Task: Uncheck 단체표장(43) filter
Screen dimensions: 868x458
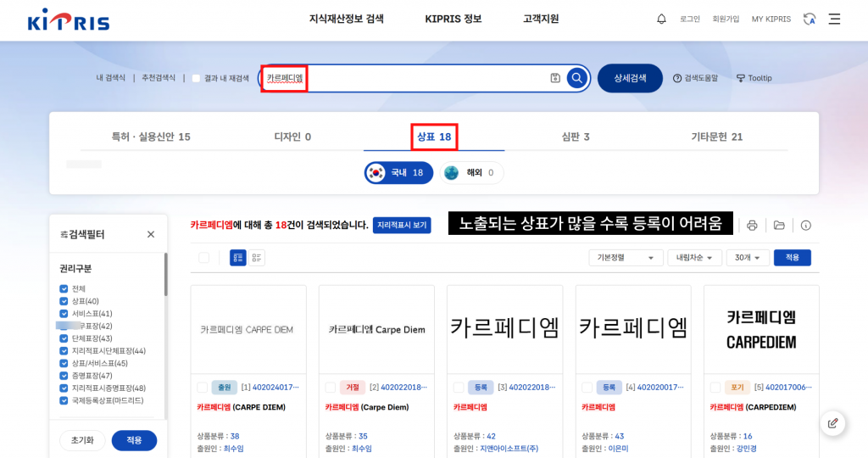Action: (x=64, y=338)
